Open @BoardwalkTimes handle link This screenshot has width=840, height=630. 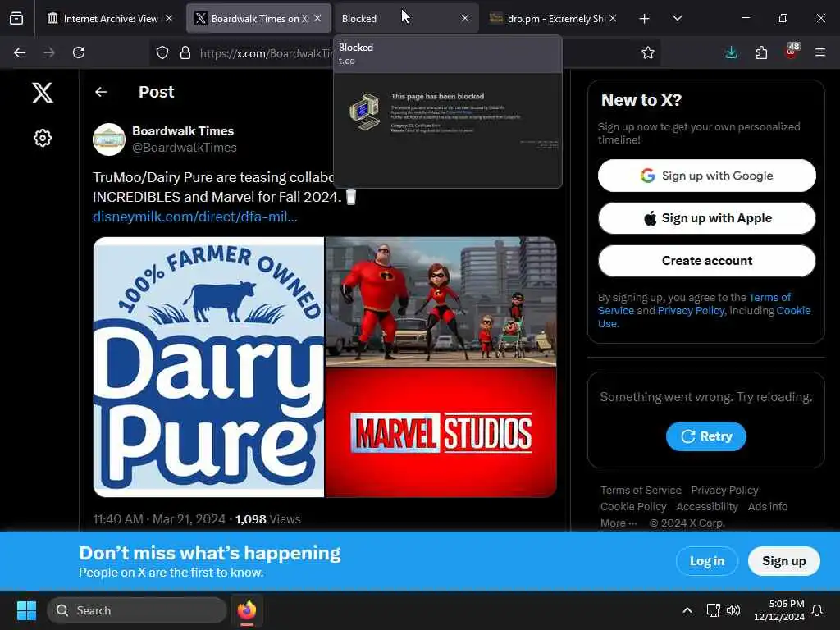[185, 148]
